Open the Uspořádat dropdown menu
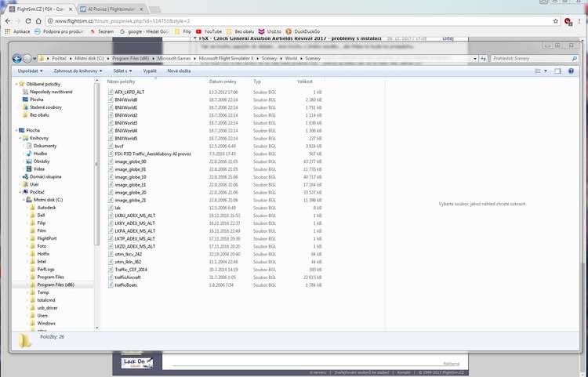This screenshot has height=377, width=588. (30, 71)
